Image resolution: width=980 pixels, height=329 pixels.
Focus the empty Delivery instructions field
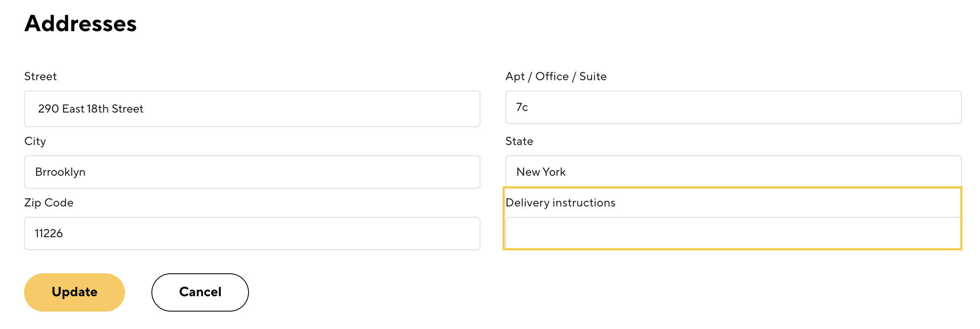click(x=733, y=233)
